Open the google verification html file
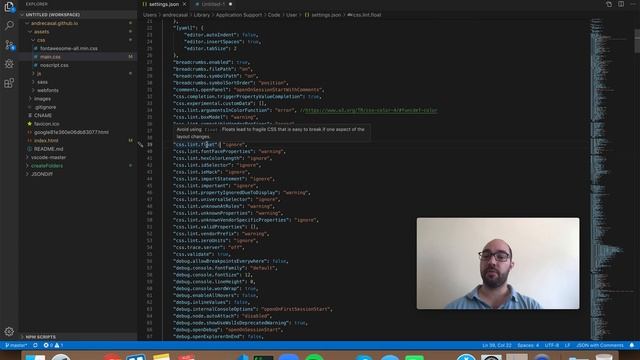 [78, 132]
